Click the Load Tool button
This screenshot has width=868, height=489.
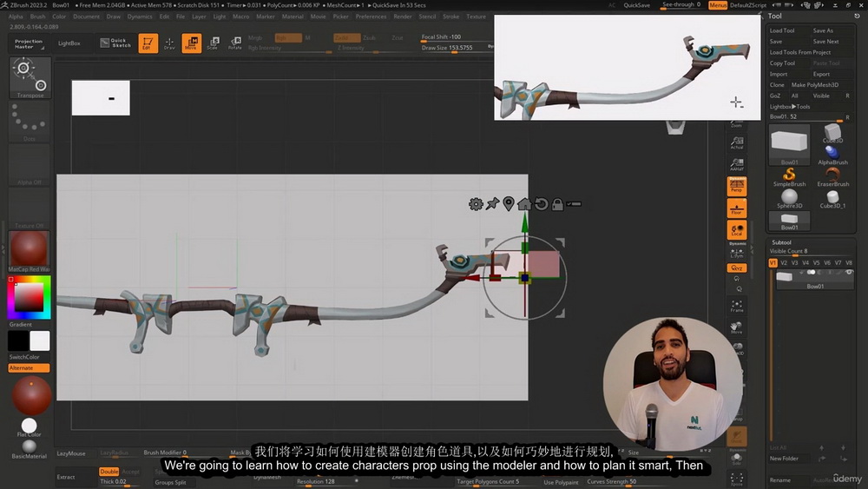click(782, 30)
